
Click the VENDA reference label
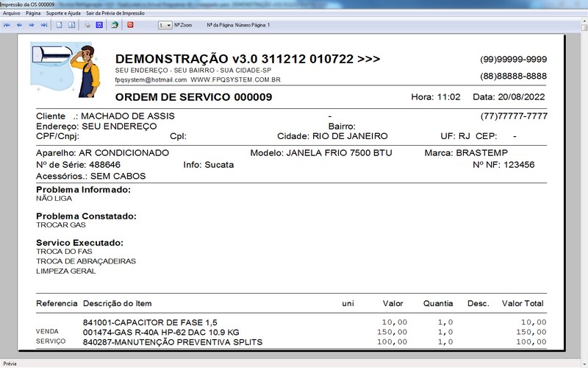(47, 332)
